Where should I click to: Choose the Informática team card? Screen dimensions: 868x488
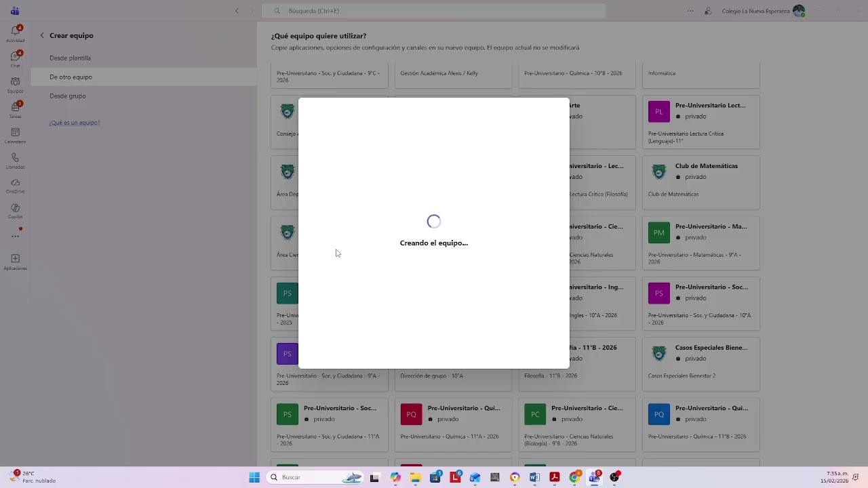[701, 75]
